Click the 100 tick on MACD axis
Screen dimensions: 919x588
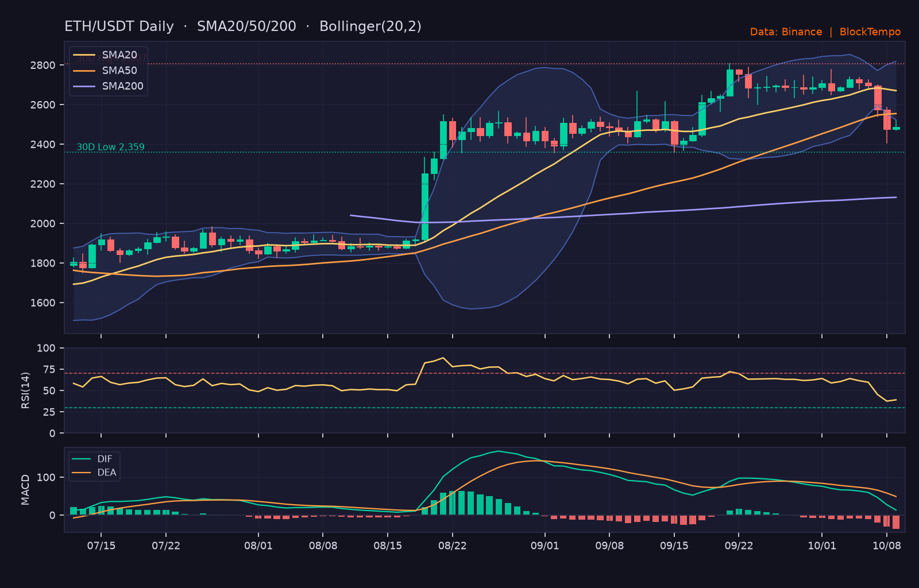click(x=46, y=477)
